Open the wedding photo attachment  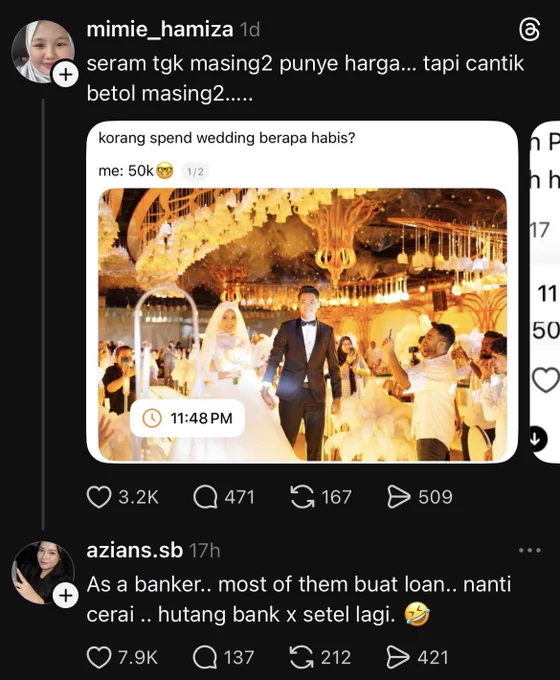click(x=302, y=324)
